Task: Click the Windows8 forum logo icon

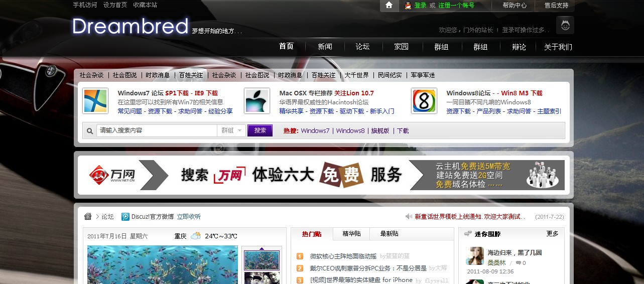Action: [424, 101]
